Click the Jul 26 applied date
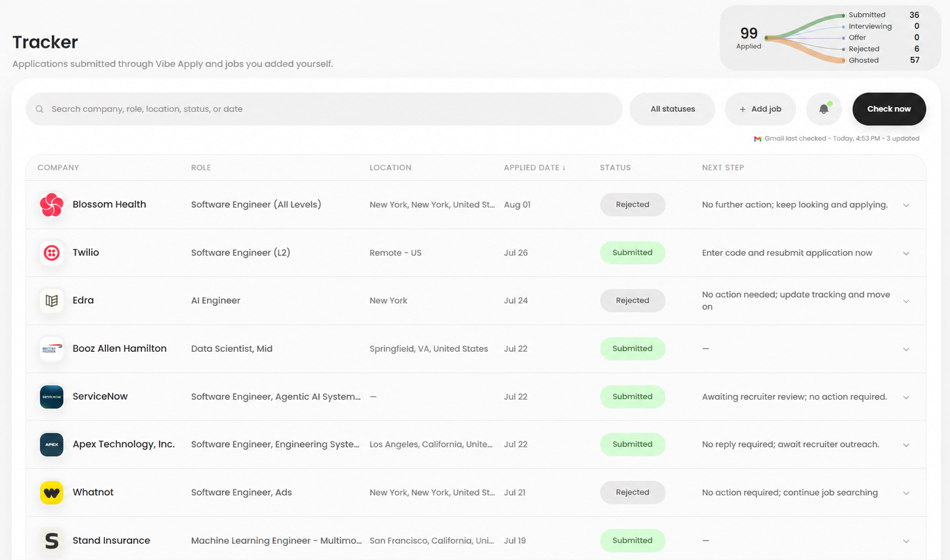This screenshot has height=560, width=950. (x=516, y=253)
